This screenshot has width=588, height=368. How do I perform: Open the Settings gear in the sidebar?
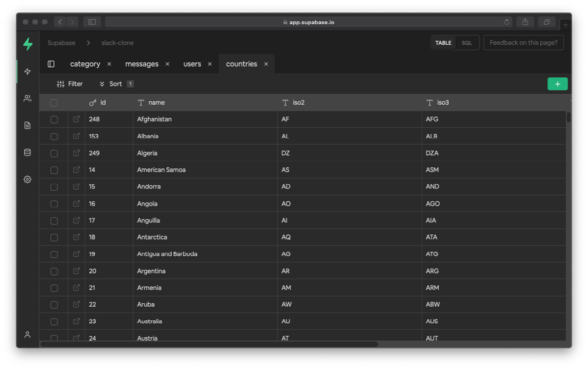(28, 180)
